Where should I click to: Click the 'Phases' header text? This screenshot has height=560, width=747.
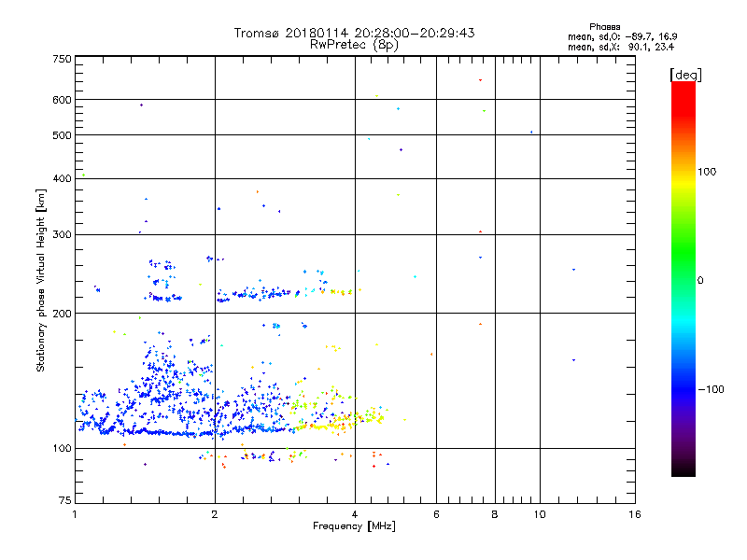click(604, 27)
